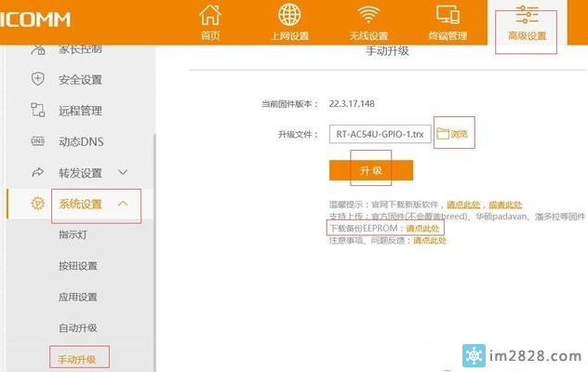Open 终端管理 devices icon
The height and width of the screenshot is (372, 588).
(x=448, y=16)
